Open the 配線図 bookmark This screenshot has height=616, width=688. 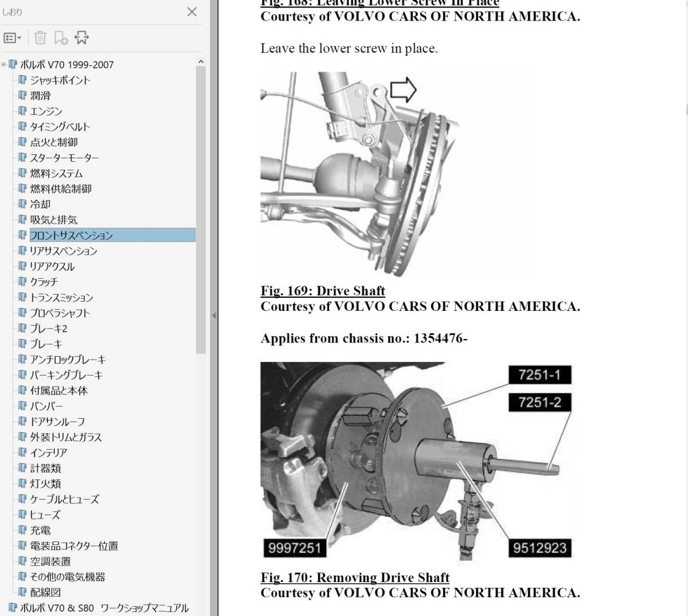pos(45,591)
